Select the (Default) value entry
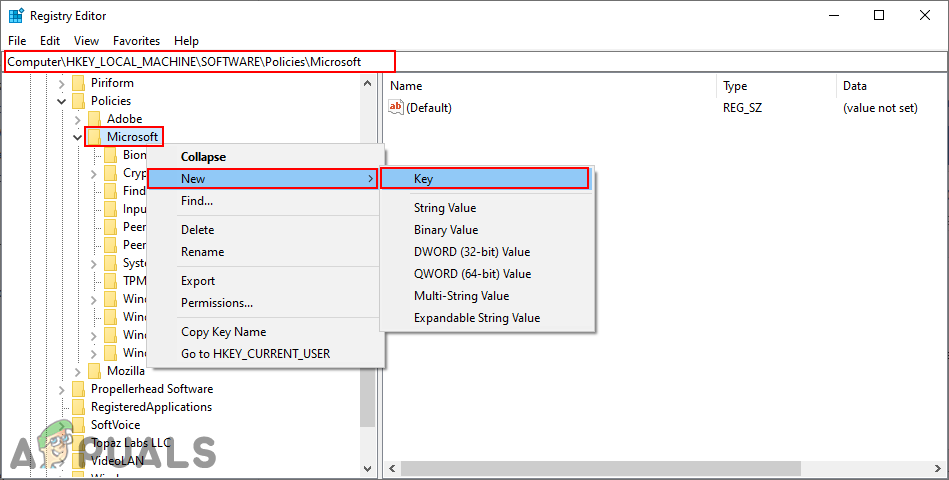Image resolution: width=949 pixels, height=480 pixels. tap(429, 108)
